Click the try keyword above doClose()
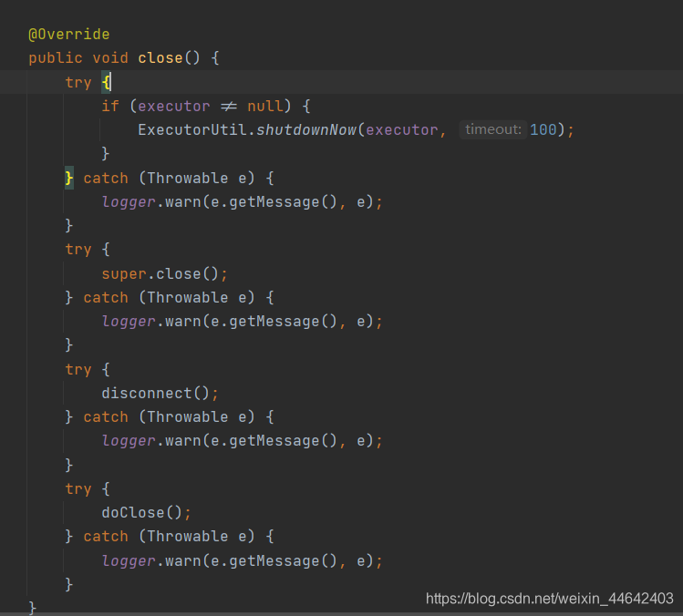The width and height of the screenshot is (683, 616). [x=78, y=489]
